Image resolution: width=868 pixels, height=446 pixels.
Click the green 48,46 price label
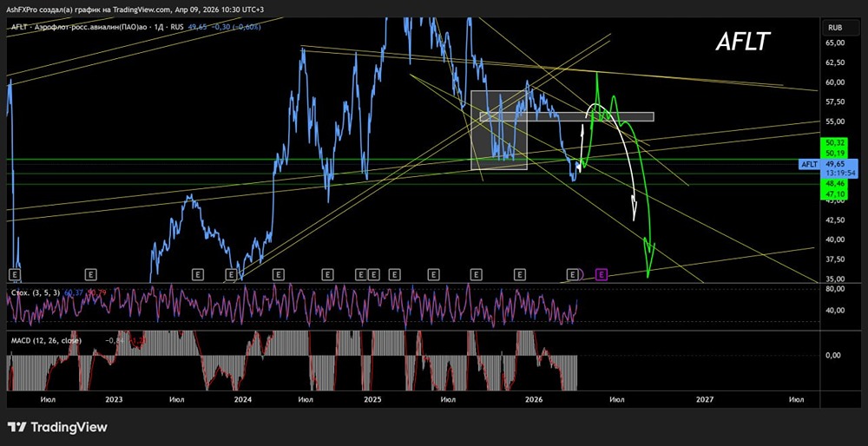(x=835, y=182)
